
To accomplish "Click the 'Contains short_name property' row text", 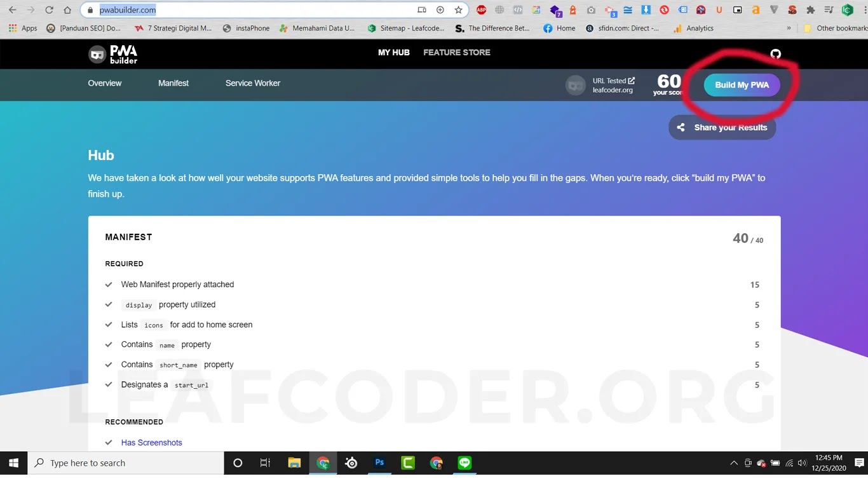I will click(177, 365).
